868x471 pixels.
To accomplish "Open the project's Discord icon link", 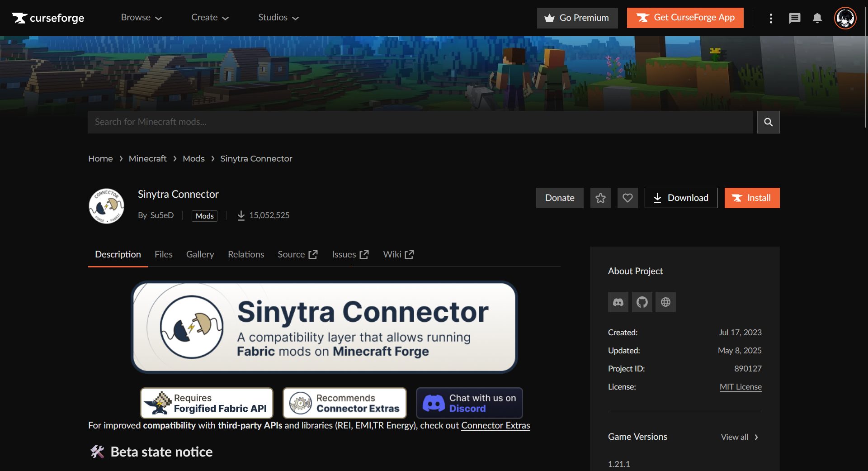I will [618, 302].
